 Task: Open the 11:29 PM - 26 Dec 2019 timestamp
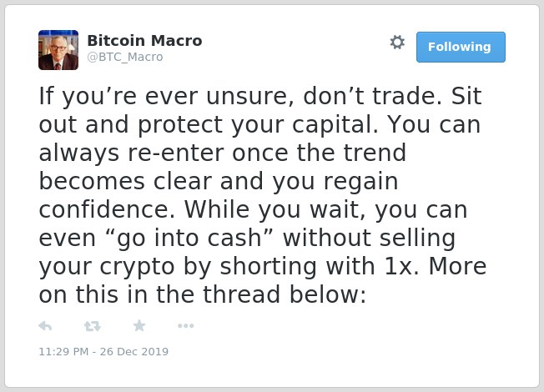[103, 351]
